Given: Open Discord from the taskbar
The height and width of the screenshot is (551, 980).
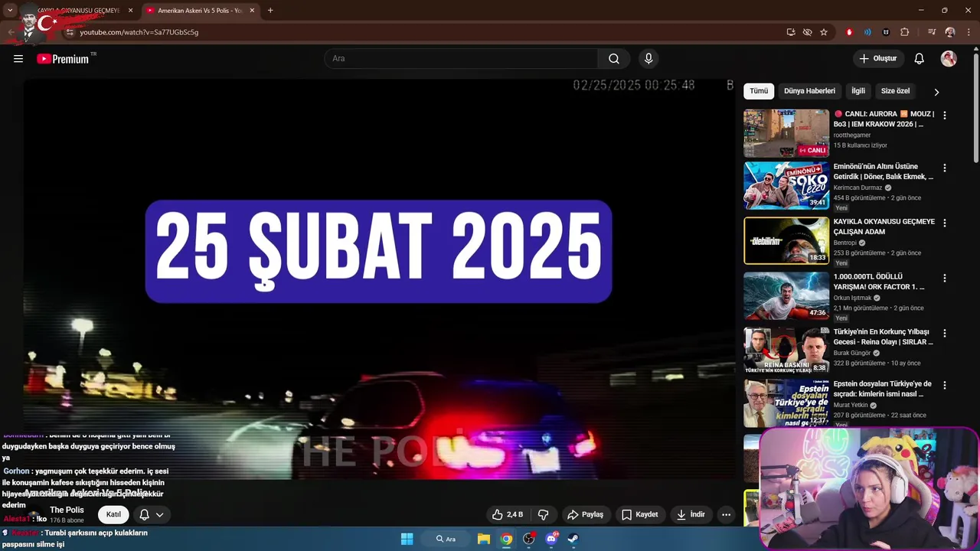Looking at the screenshot, I should click(551, 539).
